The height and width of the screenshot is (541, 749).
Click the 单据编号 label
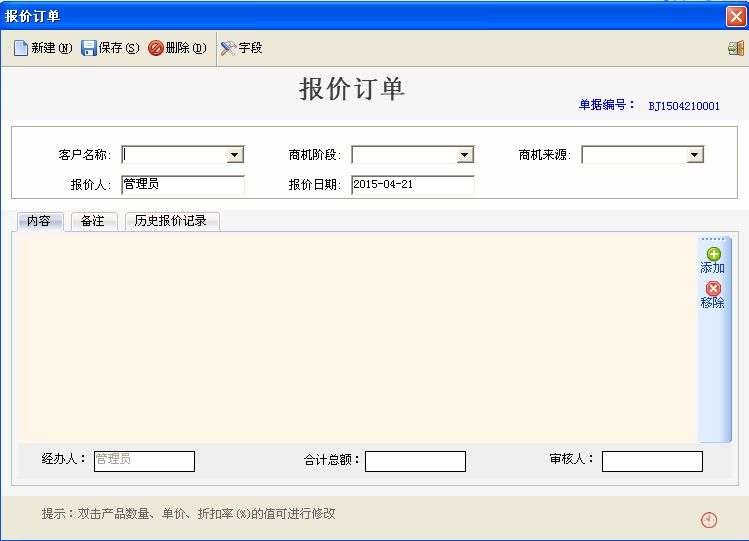[x=607, y=105]
